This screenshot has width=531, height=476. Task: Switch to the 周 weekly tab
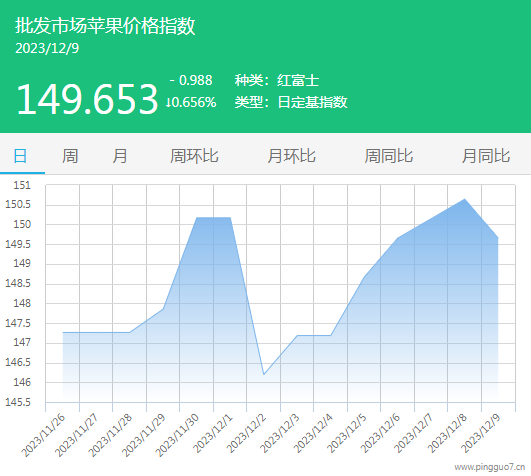pyautogui.click(x=70, y=156)
